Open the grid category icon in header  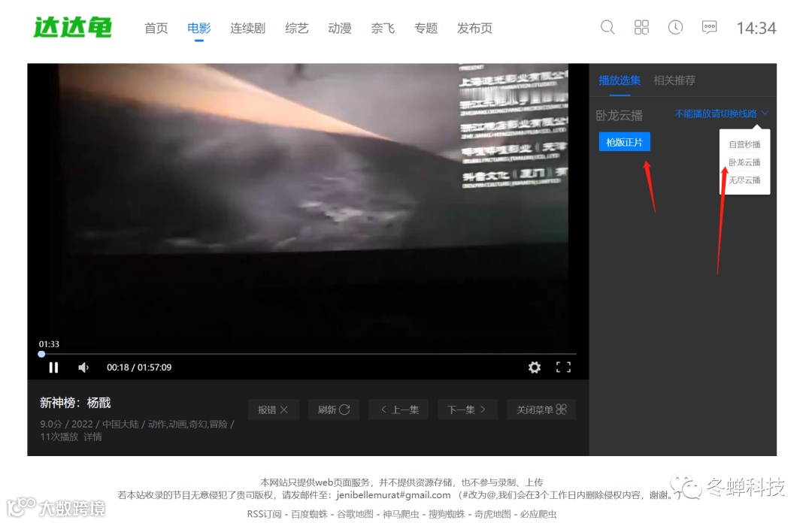point(641,27)
